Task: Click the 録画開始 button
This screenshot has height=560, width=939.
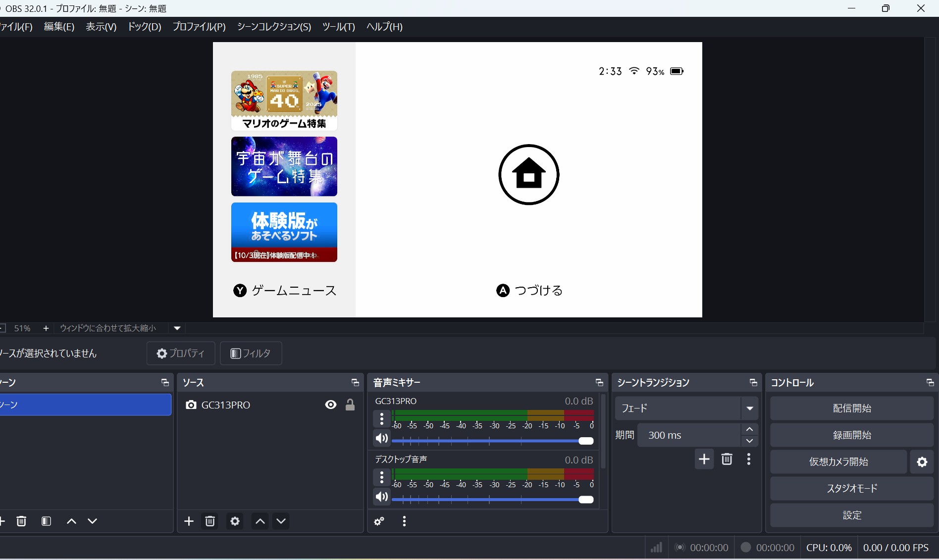Action: pyautogui.click(x=851, y=435)
